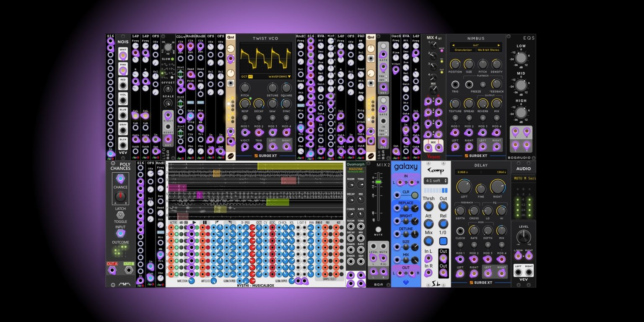Click the Twist VCO TRIG input jack

(259, 146)
